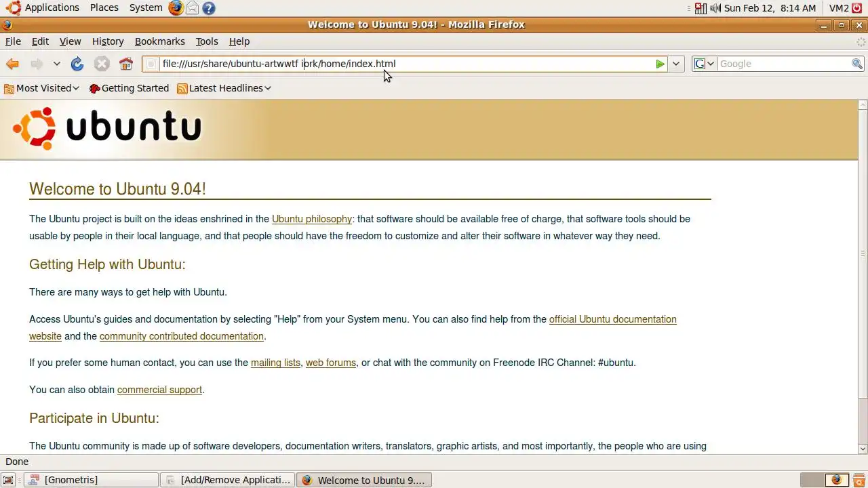Screen dimensions: 868x488
Task: Click the Welcome to Ubuntu 9.04! heading
Action: tap(117, 189)
